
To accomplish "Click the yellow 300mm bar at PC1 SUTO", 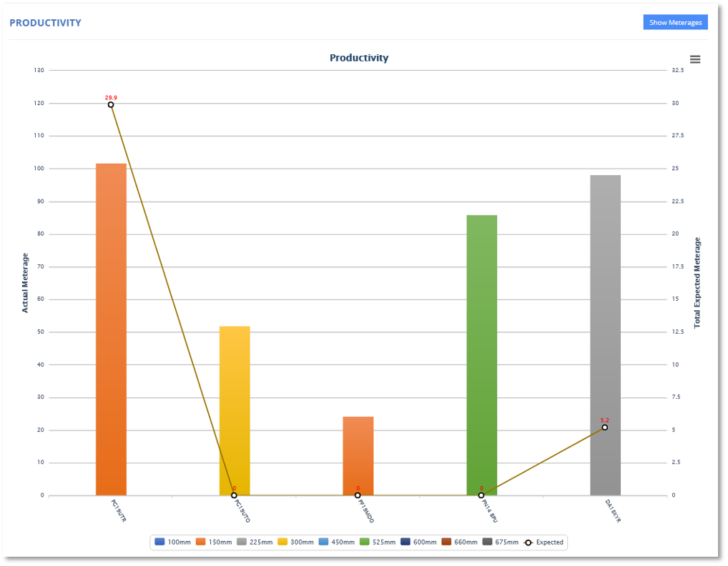I will click(234, 407).
